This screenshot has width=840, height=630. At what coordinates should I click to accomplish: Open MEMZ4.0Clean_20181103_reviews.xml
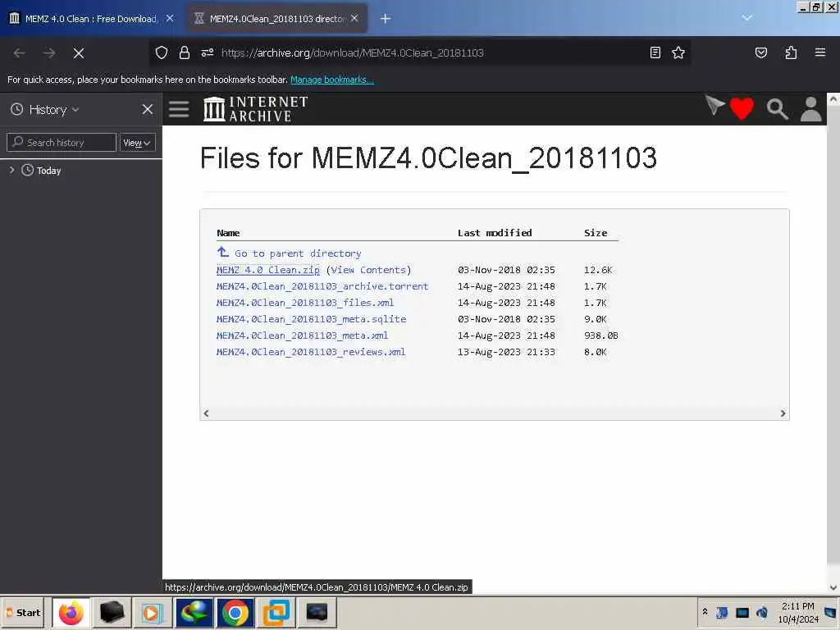pos(311,352)
